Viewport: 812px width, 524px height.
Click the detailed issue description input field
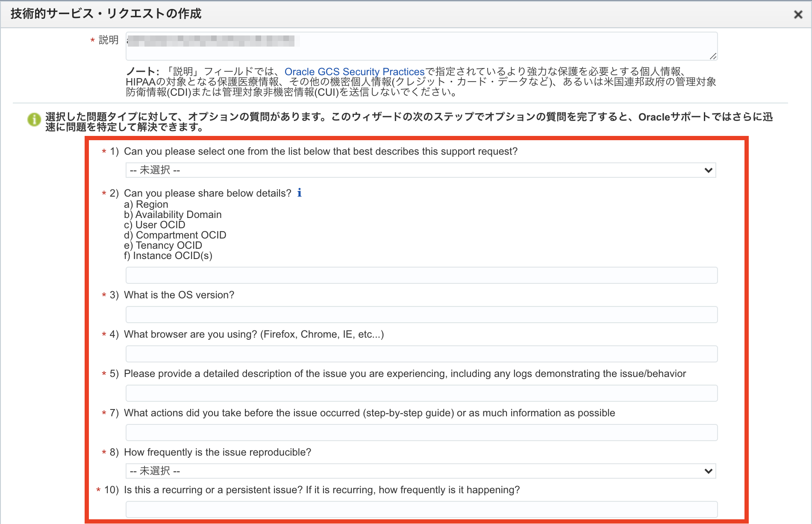coord(421,393)
